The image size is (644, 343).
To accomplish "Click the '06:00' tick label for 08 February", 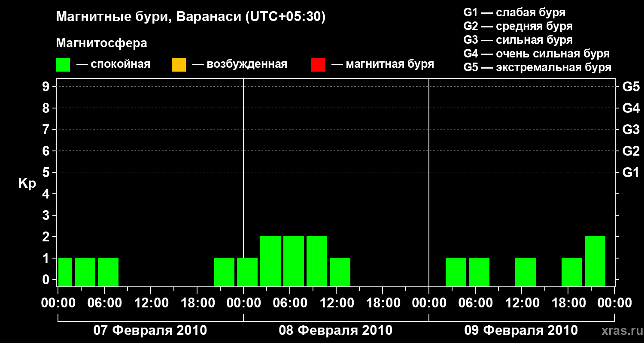I will (290, 303).
